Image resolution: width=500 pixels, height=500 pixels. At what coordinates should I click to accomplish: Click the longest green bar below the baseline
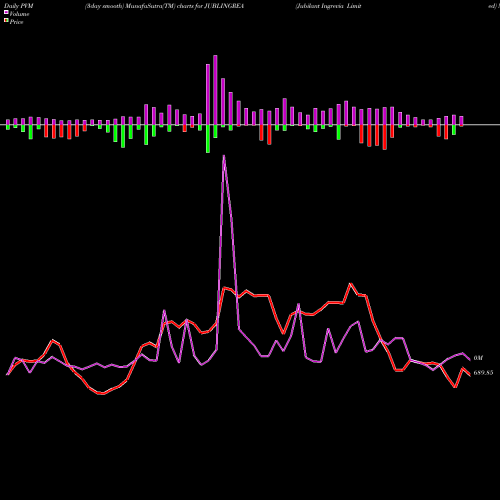(208, 139)
